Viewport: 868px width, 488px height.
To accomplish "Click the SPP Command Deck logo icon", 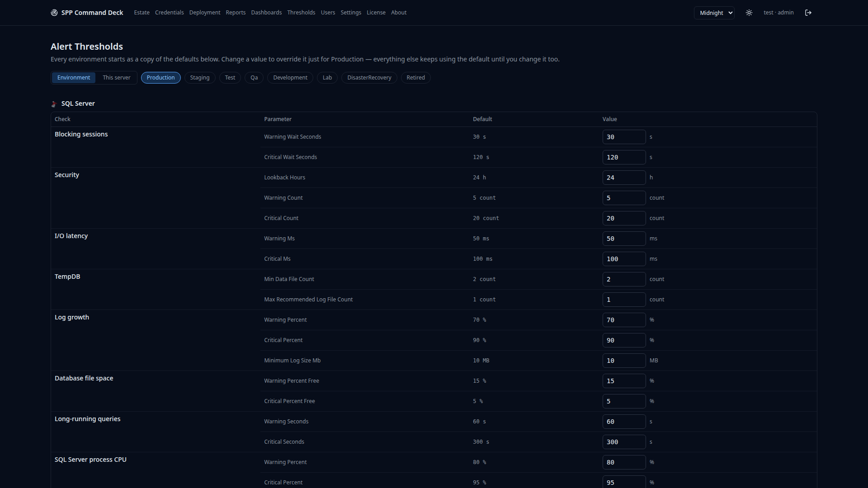I will 54,13.
